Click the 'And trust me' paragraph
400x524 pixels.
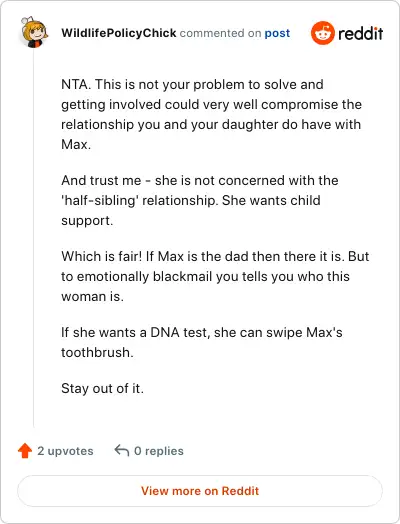[x=200, y=201]
